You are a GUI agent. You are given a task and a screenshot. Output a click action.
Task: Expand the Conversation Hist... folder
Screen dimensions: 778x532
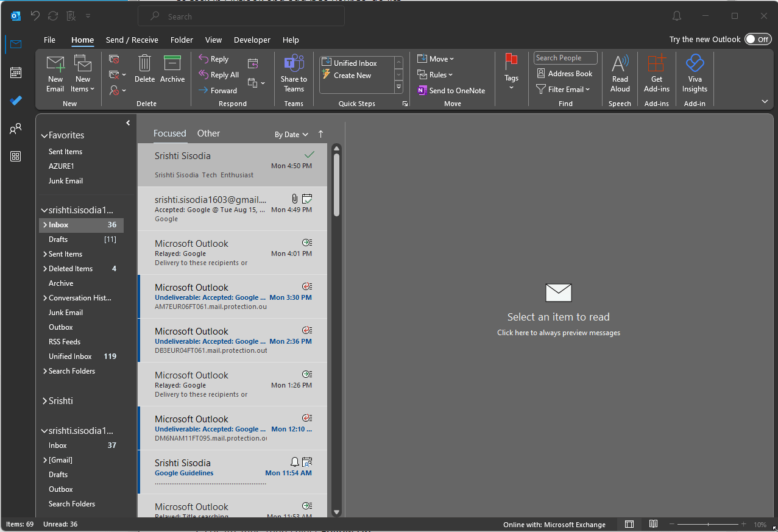point(44,298)
